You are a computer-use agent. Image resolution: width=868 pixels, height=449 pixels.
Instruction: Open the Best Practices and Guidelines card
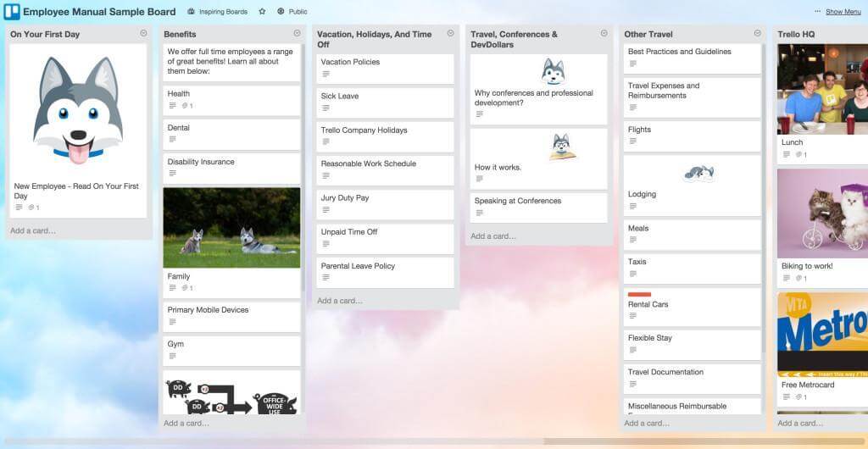pos(692,58)
